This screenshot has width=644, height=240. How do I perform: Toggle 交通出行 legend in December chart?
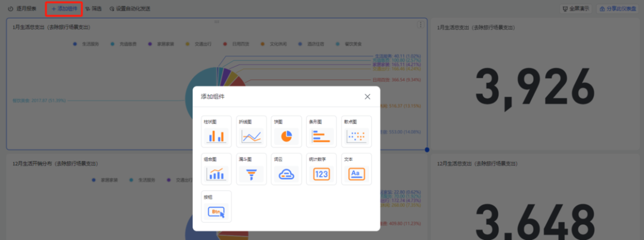pyautogui.click(x=179, y=180)
